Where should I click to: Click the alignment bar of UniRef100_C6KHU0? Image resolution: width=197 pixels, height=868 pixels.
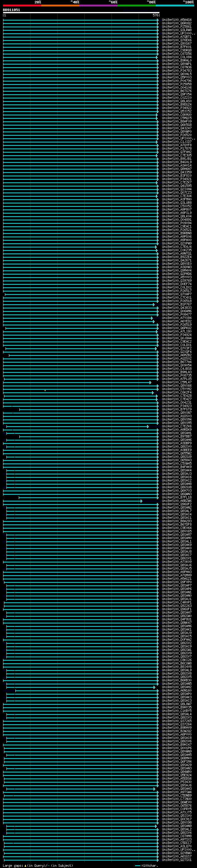coord(80,115)
